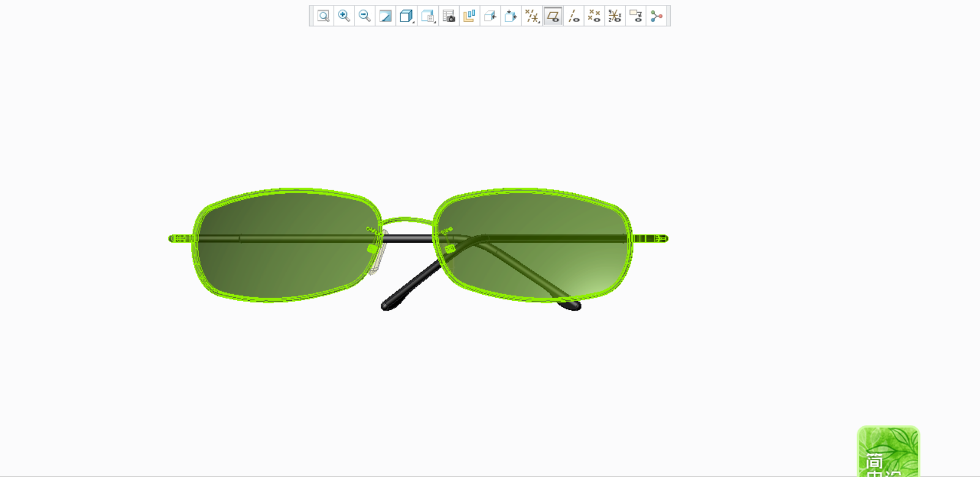Click the Zoom Out magnifier icon
980x477 pixels.
click(365, 16)
